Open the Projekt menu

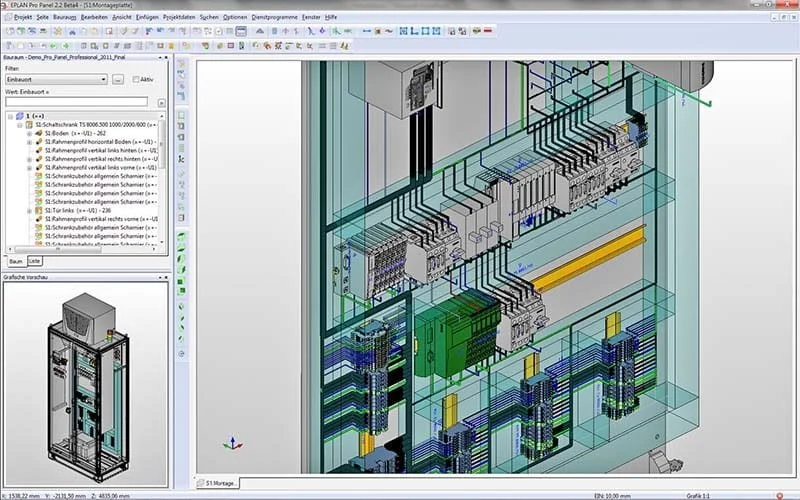click(x=23, y=17)
